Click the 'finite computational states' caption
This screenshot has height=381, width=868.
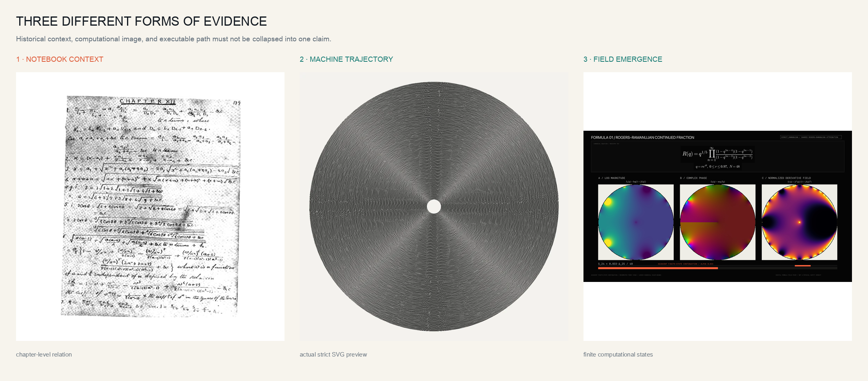(618, 355)
